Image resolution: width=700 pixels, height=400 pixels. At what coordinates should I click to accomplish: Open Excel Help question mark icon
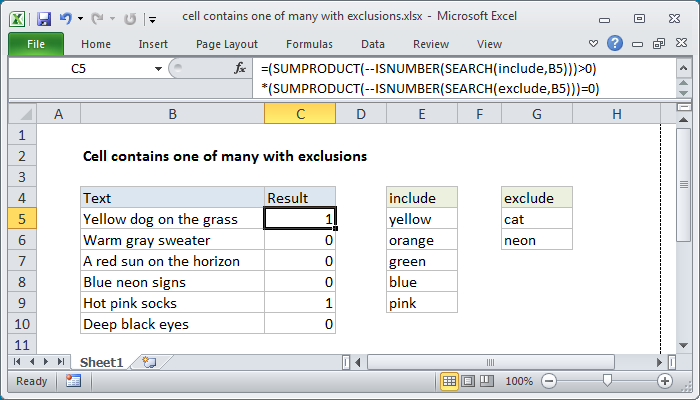tap(616, 44)
